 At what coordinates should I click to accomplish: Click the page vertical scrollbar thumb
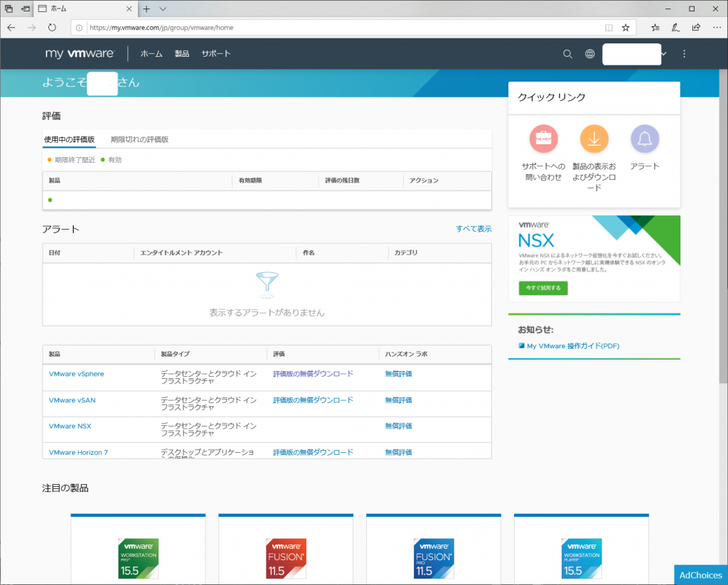coord(723,227)
